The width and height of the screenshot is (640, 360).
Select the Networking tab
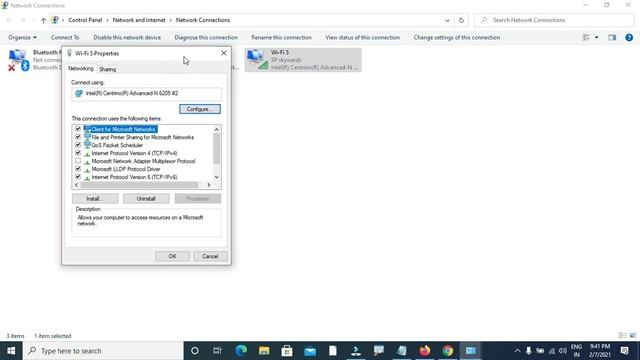click(81, 69)
